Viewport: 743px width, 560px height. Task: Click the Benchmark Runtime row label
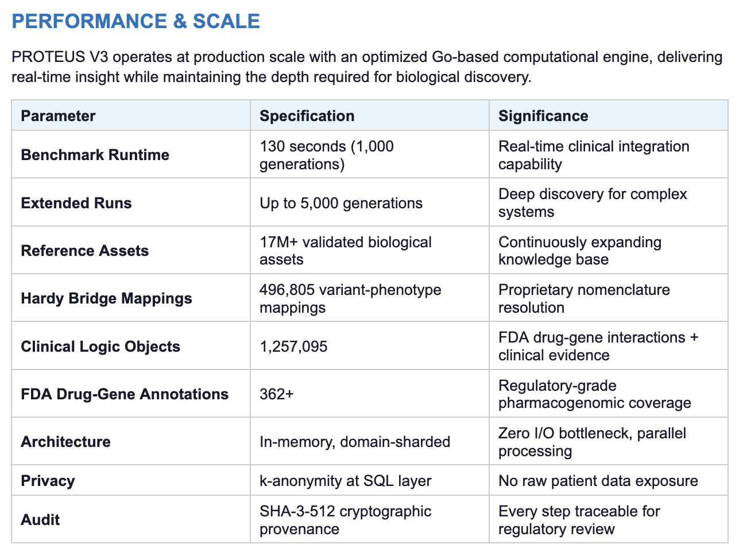click(95, 155)
